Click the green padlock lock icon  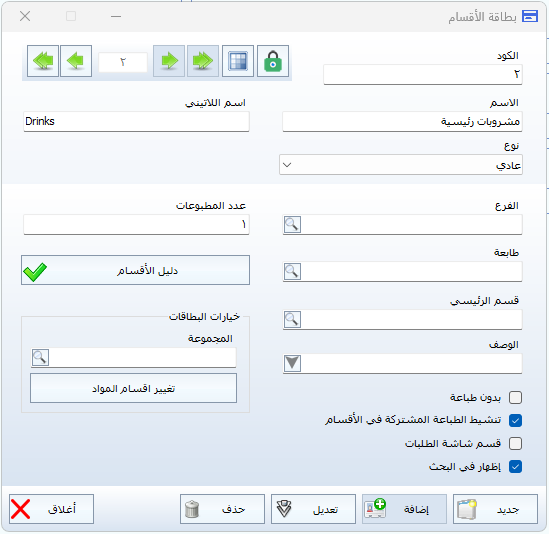[273, 61]
